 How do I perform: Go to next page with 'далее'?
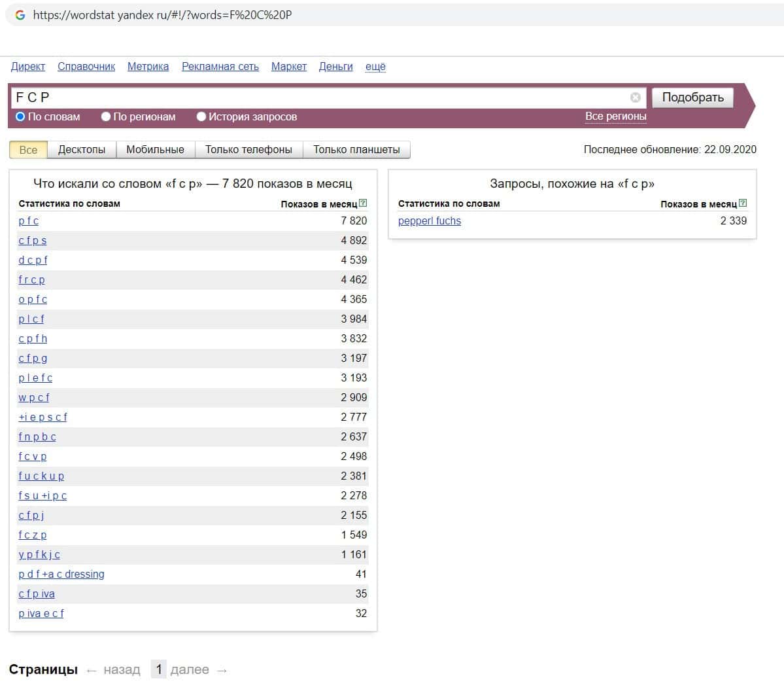pyautogui.click(x=190, y=670)
